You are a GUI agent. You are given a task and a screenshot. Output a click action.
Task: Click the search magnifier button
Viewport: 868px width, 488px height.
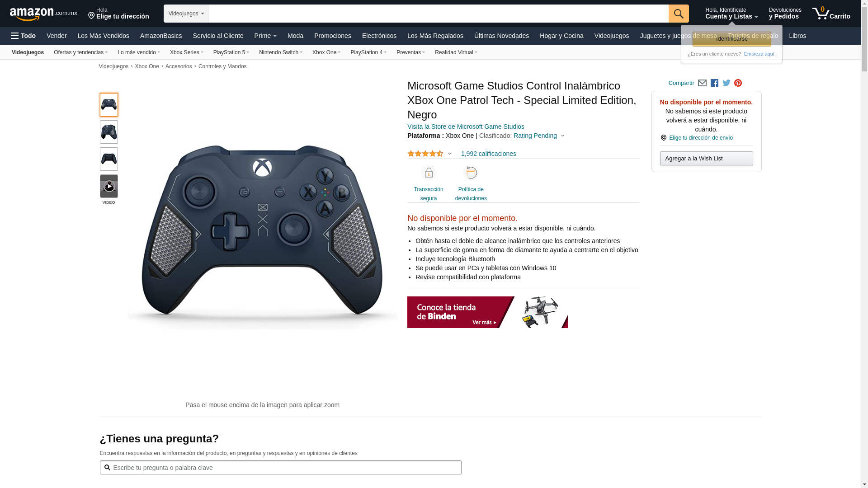679,14
